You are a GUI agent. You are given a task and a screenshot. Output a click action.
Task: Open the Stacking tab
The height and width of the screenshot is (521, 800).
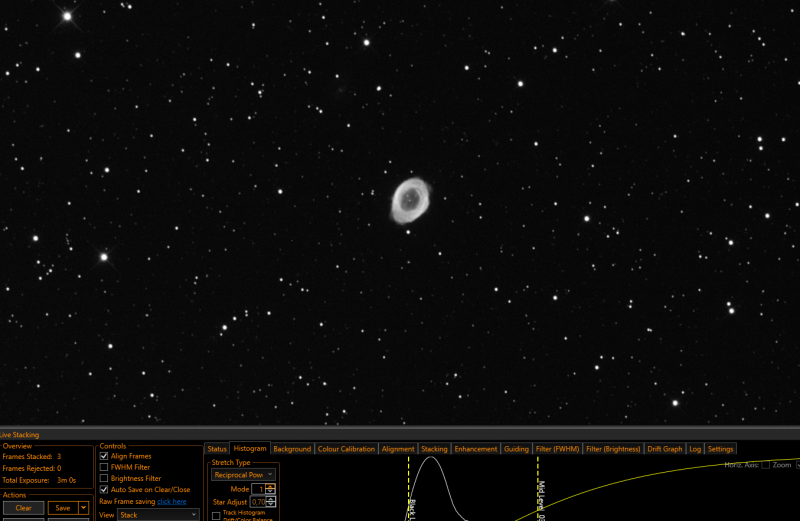click(x=434, y=449)
